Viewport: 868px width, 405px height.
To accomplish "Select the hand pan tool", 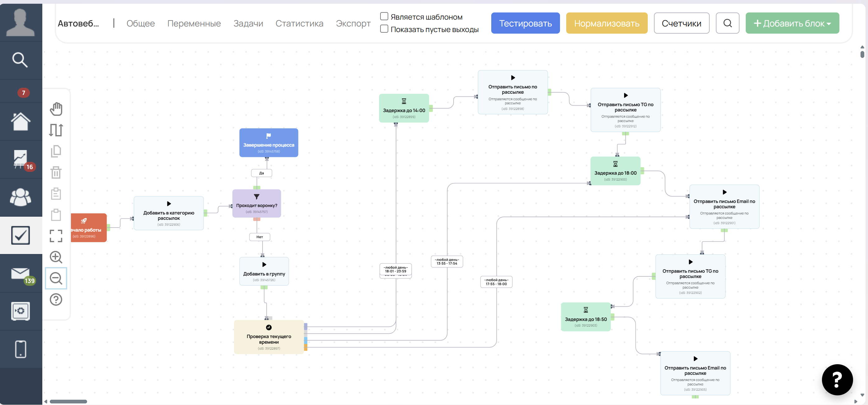I will pos(56,109).
